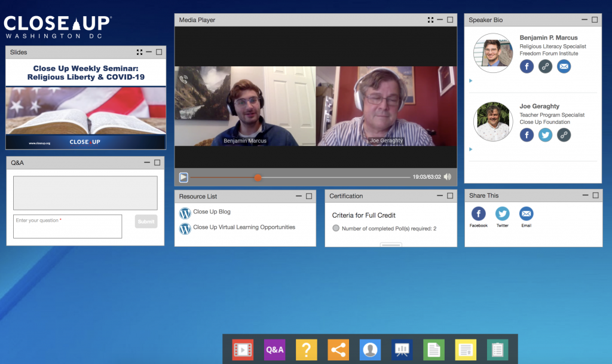Expand Joe Geraghty's bio details arrow
This screenshot has width=612, height=364.
click(471, 149)
